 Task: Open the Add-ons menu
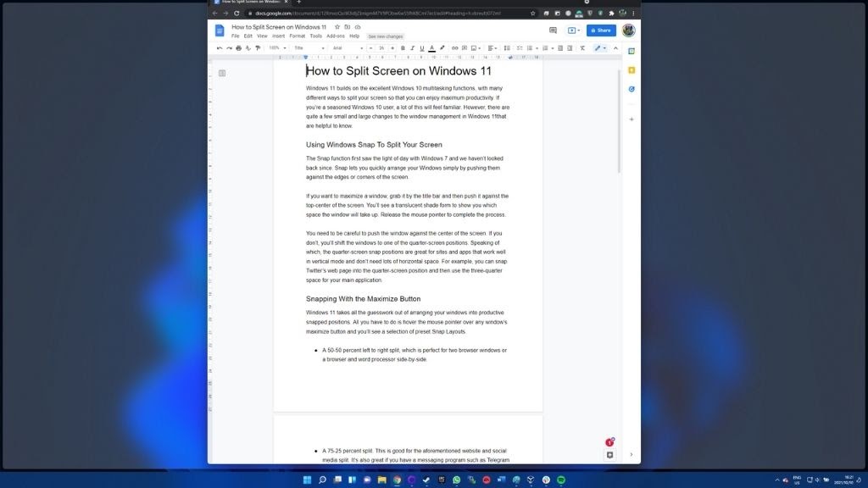point(336,36)
